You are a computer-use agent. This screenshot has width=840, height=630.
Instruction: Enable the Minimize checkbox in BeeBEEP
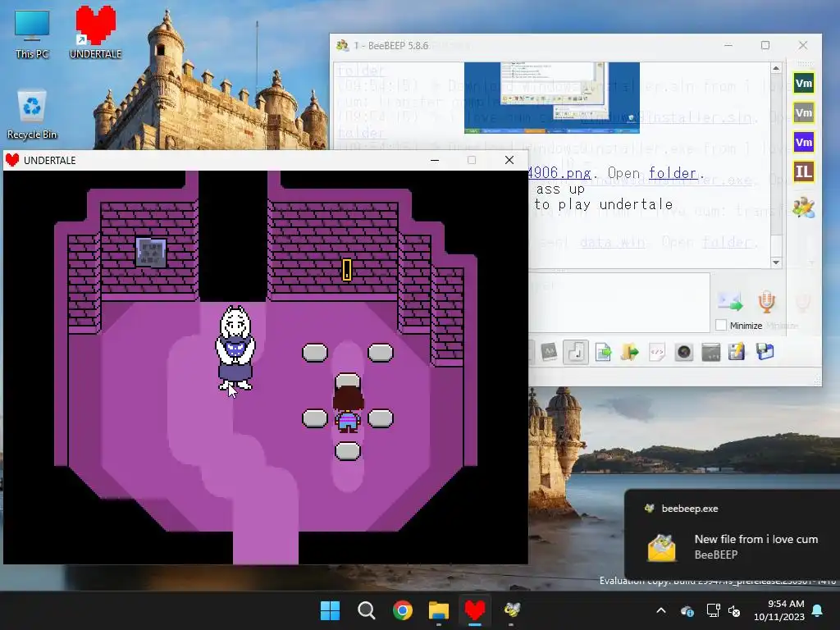pyautogui.click(x=721, y=325)
